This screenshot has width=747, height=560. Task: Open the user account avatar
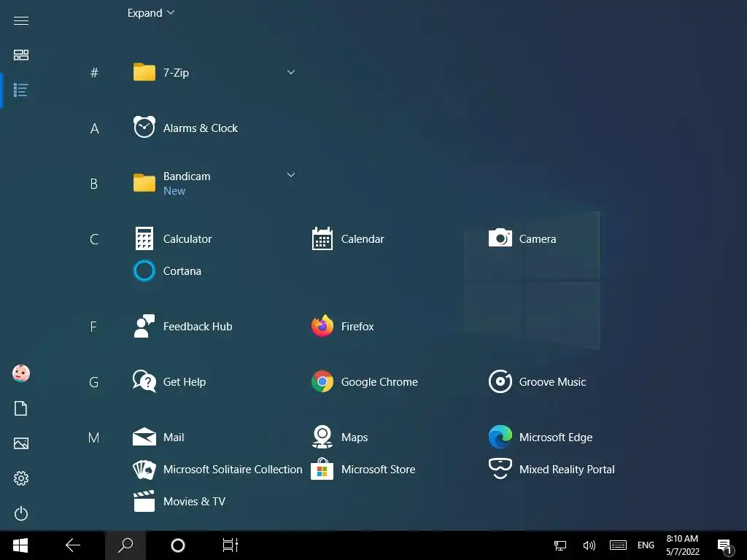(x=21, y=373)
